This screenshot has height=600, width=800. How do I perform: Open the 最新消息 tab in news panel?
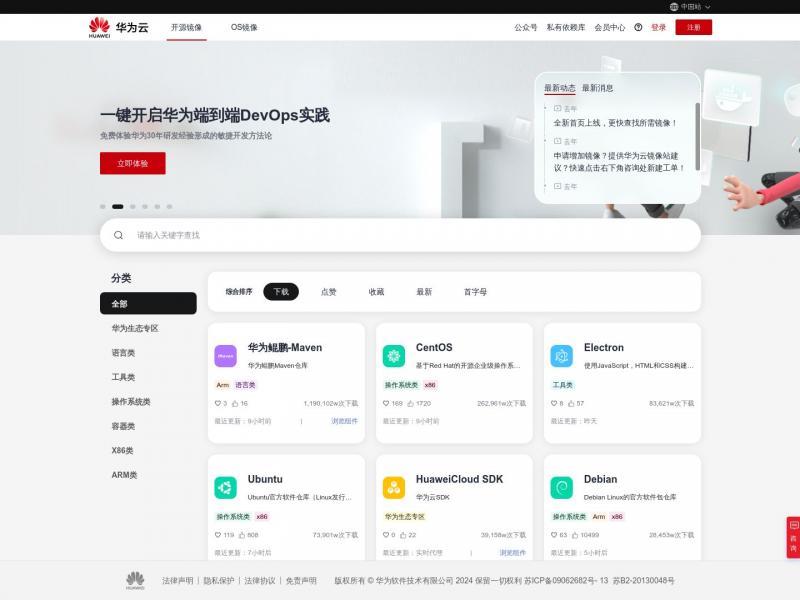coord(597,88)
